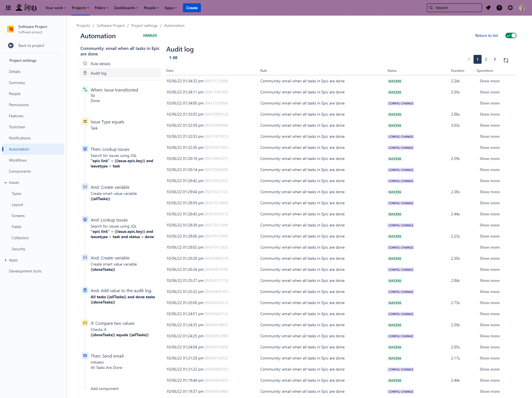Go to page 2 of results
The height and width of the screenshot is (398, 532).
click(x=486, y=59)
